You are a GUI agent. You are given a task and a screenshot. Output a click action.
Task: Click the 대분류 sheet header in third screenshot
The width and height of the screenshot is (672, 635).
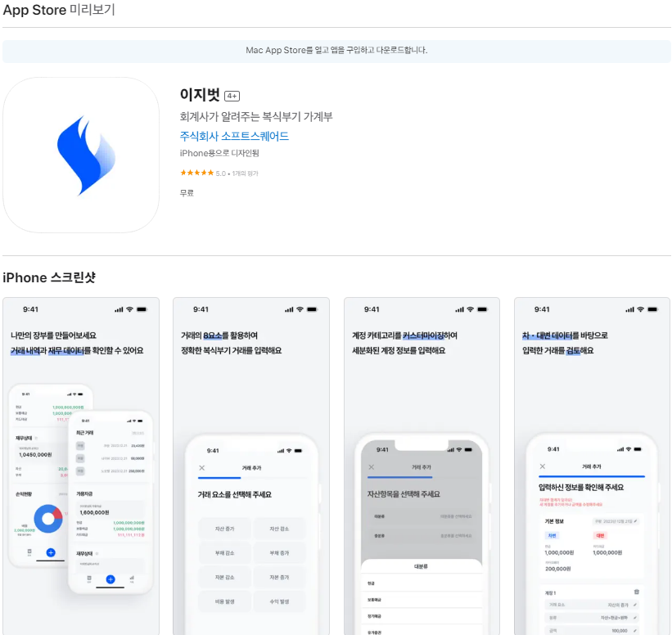421,566
